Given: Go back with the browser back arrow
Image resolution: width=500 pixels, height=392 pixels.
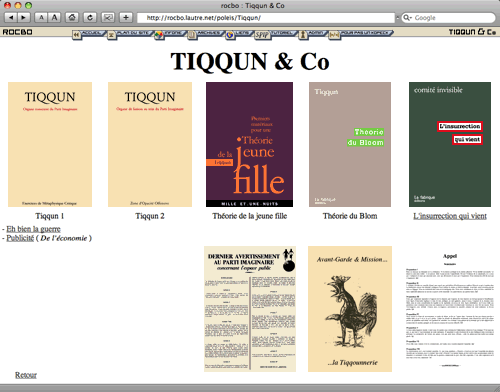Looking at the screenshot, I should coord(11,17).
